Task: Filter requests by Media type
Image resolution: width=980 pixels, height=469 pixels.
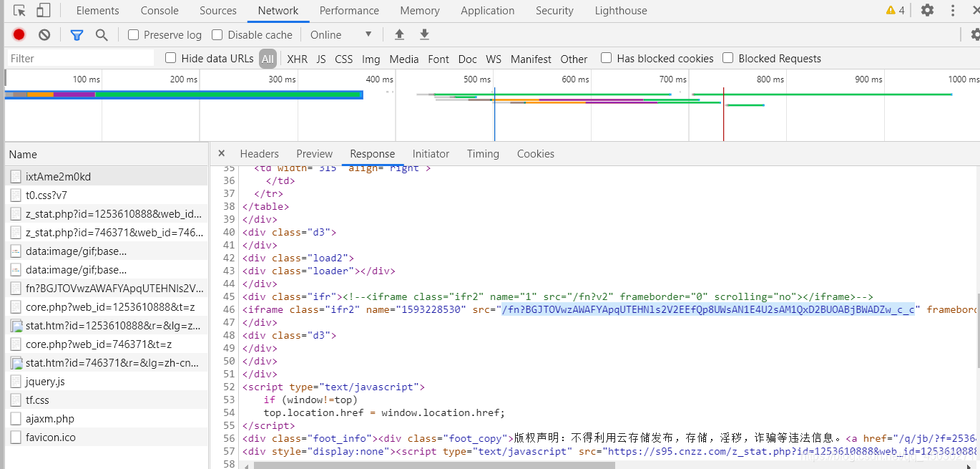Action: coord(404,59)
